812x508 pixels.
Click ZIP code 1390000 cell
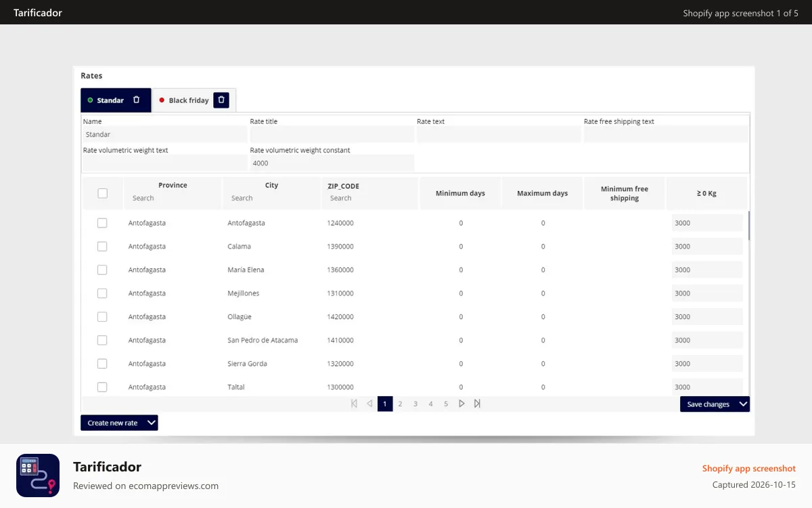click(x=340, y=247)
